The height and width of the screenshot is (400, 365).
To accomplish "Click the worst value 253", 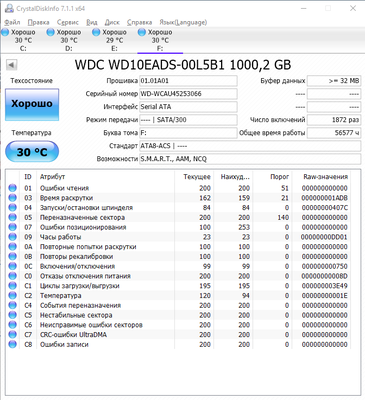I will click(244, 227).
